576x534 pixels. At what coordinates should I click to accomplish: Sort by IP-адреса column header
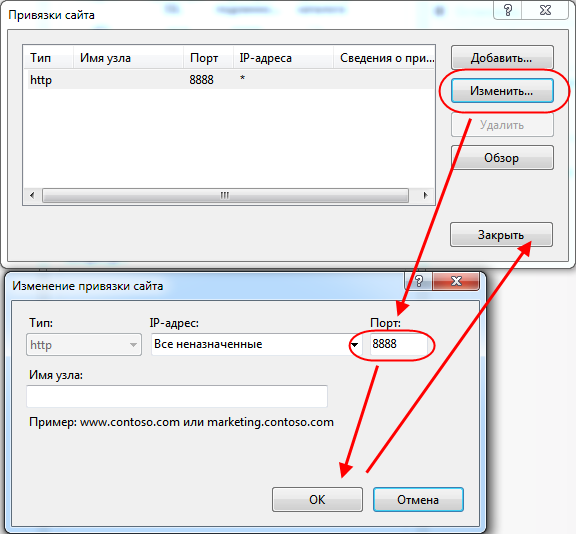click(283, 58)
